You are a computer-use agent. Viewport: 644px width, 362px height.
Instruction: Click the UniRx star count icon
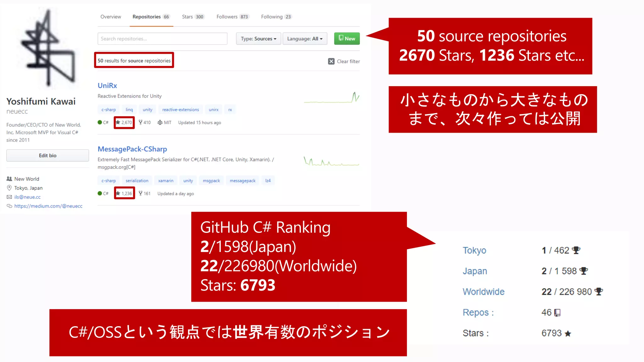118,123
